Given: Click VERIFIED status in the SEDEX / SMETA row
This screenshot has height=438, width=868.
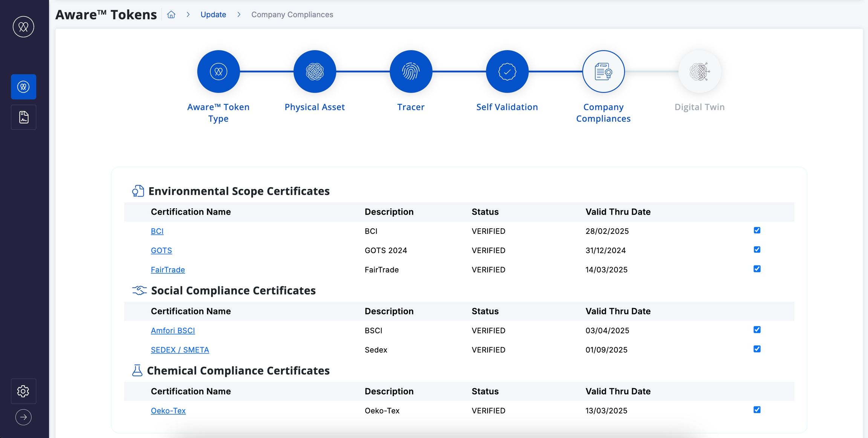Looking at the screenshot, I should 488,350.
